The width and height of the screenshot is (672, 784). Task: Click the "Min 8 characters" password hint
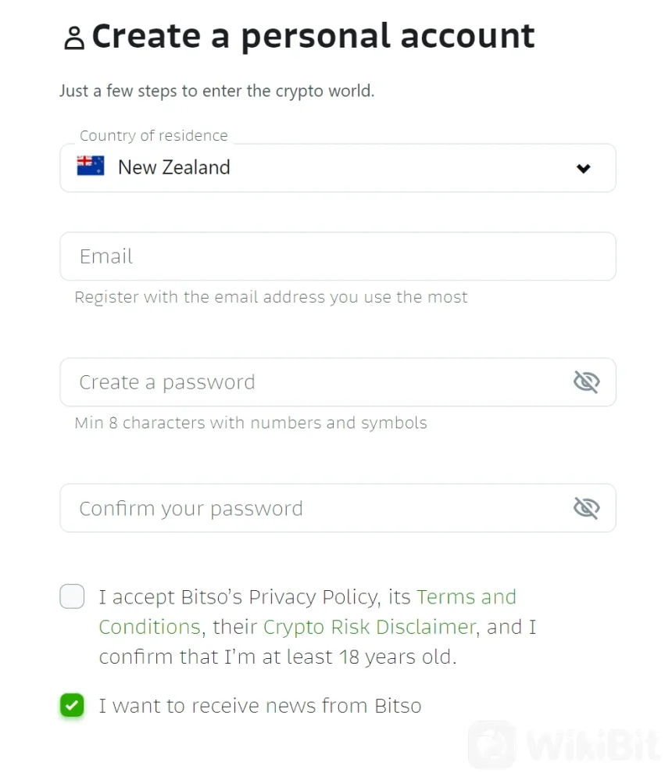pos(251,423)
